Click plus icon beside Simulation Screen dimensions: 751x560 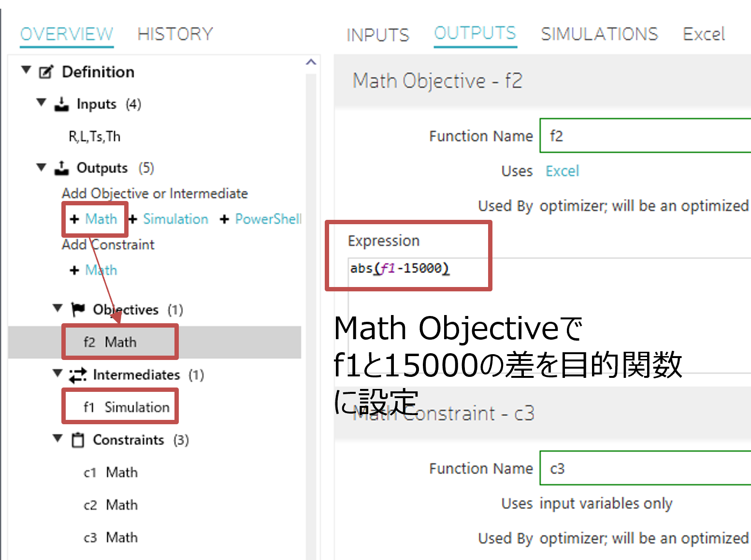click(133, 219)
